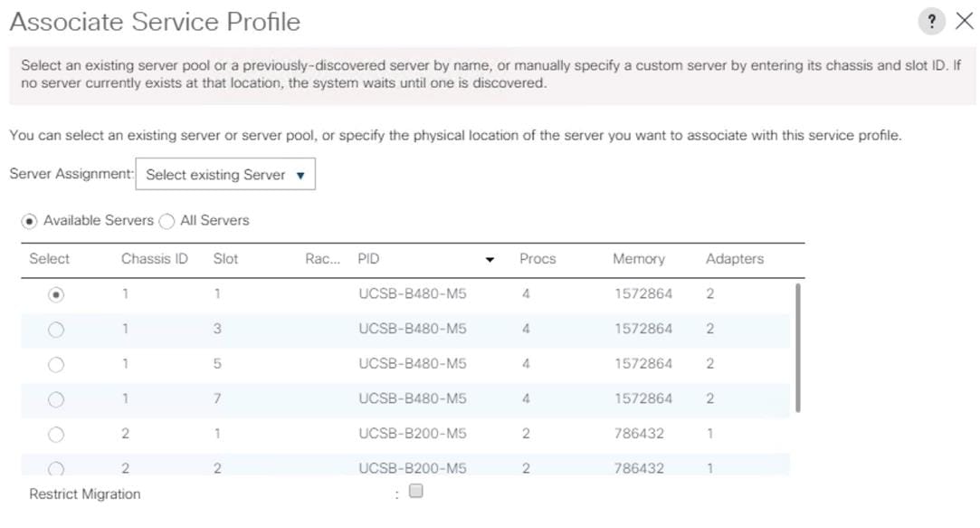Click the PID column header
This screenshot has width=980, height=528.
[x=369, y=259]
